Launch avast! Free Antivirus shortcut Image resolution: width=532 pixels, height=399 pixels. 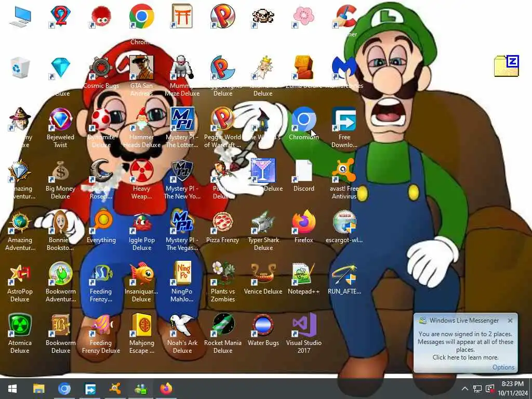click(x=344, y=170)
